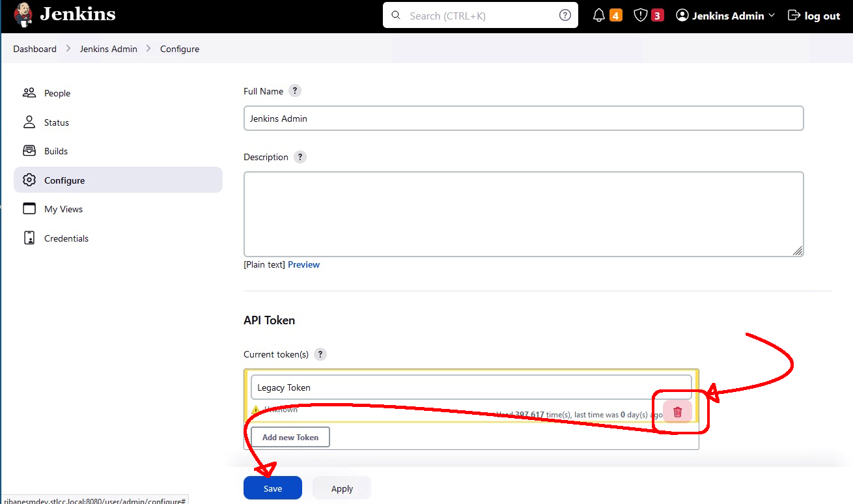Open Credentials in sidebar
The height and width of the screenshot is (504, 853).
point(118,238)
